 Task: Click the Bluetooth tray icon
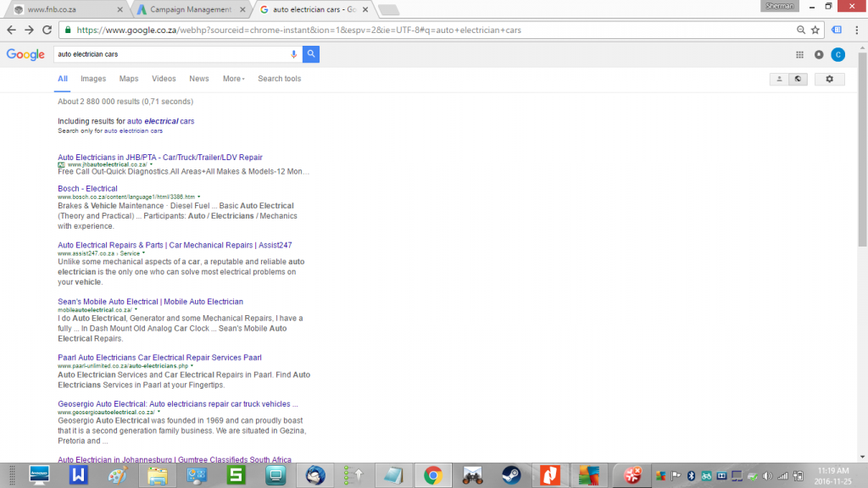click(x=692, y=476)
